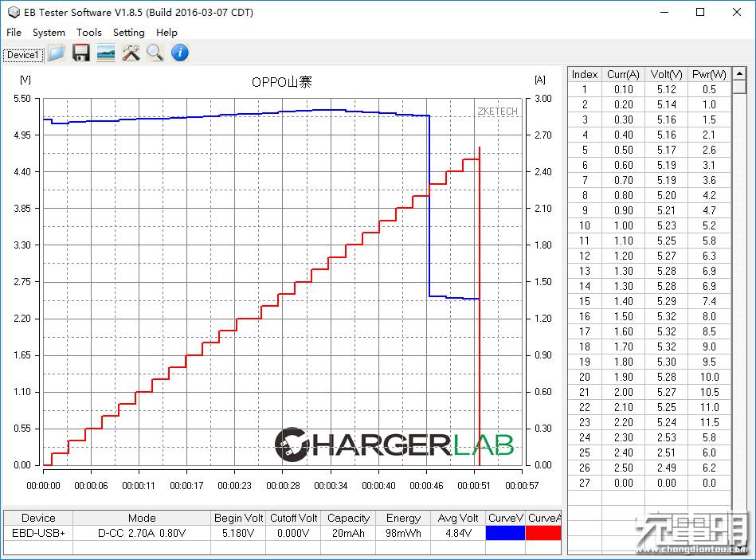Click the blue CurveV color swatch

tap(505, 533)
